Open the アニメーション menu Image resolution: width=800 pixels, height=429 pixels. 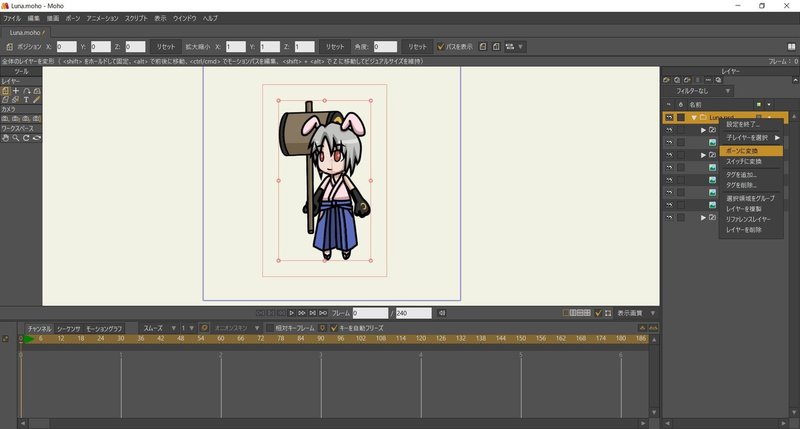(102, 19)
